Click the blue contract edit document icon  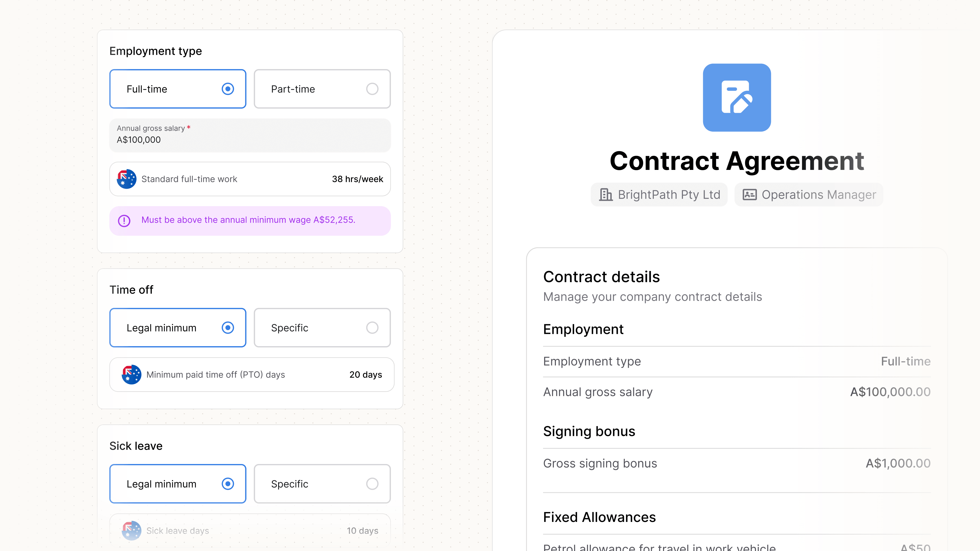coord(737,97)
